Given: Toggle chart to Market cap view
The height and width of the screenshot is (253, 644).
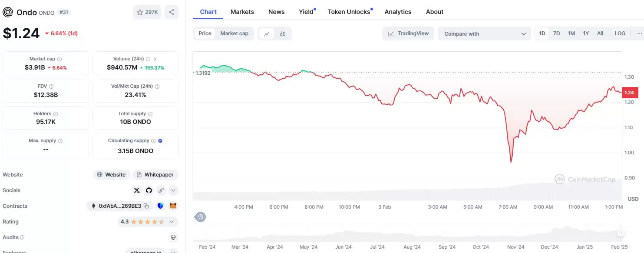Looking at the screenshot, I should click(x=234, y=33).
